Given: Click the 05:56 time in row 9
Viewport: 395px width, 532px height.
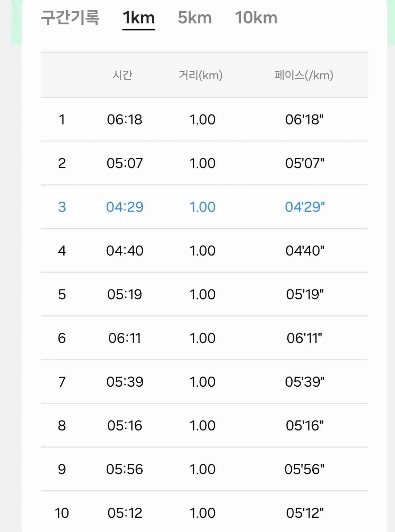Looking at the screenshot, I should [x=125, y=469].
